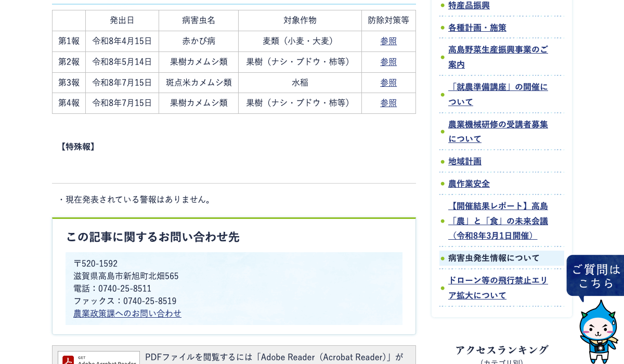This screenshot has height=364, width=624.
Task: Click the 令和8年4月15日 date cell
Action: coord(122,41)
